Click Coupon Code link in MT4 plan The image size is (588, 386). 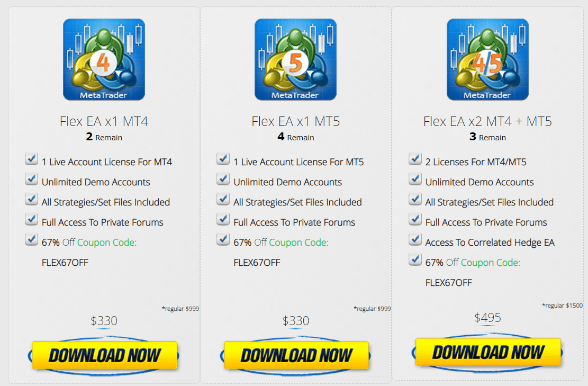click(x=107, y=243)
